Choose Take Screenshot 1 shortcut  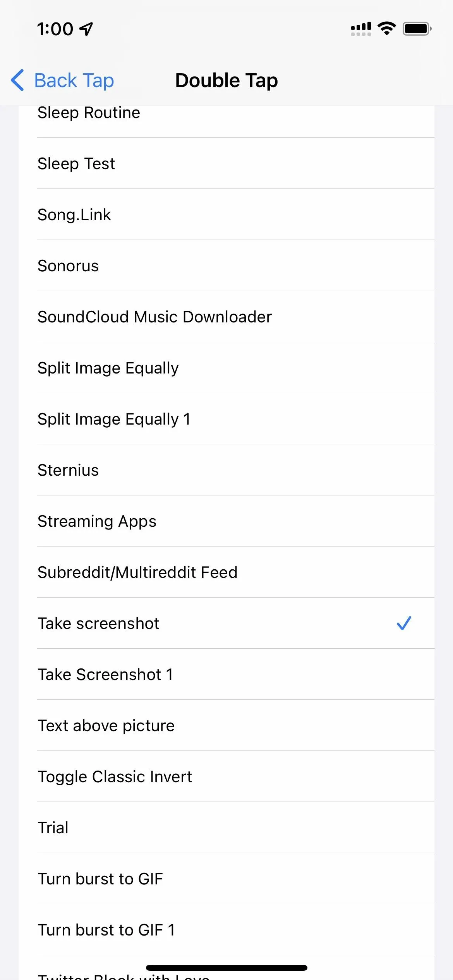click(x=226, y=674)
